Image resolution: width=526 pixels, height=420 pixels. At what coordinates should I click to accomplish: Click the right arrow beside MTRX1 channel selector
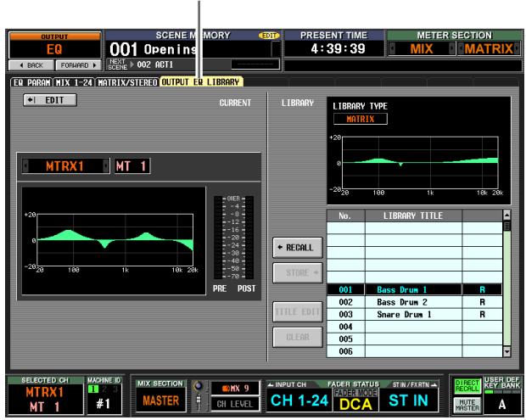point(106,166)
